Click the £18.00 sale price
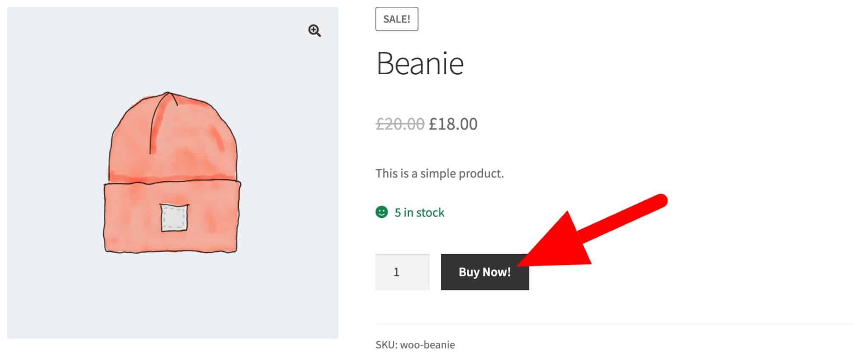Screen dimensions: 868x356 (x=453, y=124)
